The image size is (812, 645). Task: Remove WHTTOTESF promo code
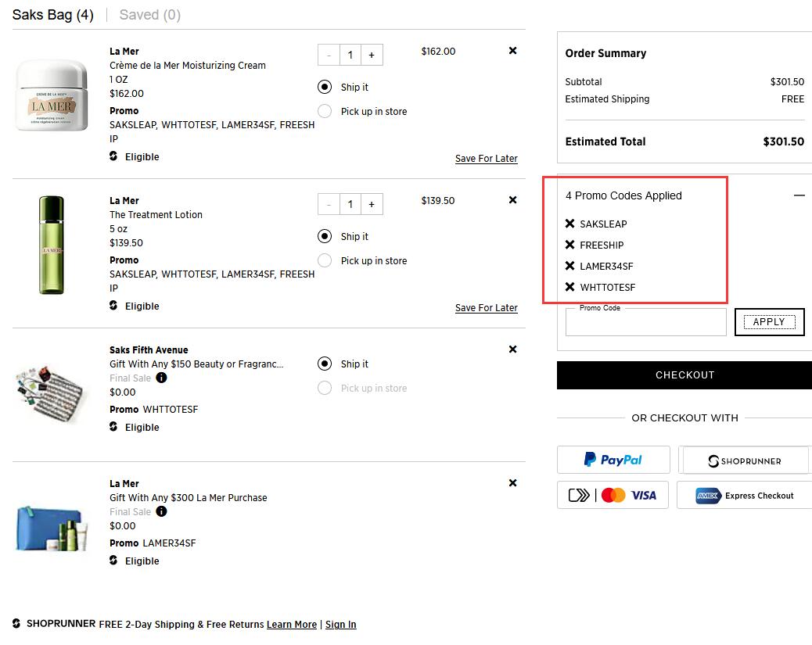[x=569, y=287]
